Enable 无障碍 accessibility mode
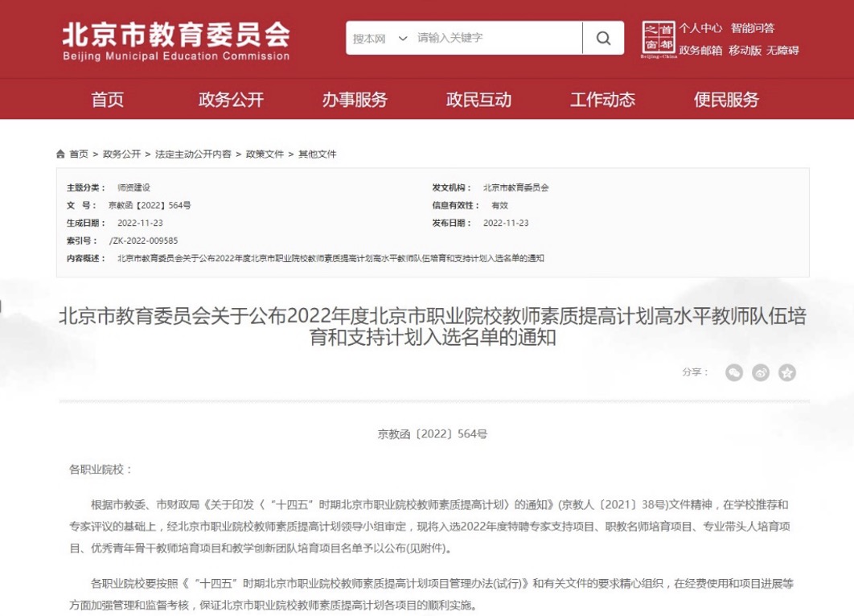Viewport: 854px width, 616px height. click(782, 50)
